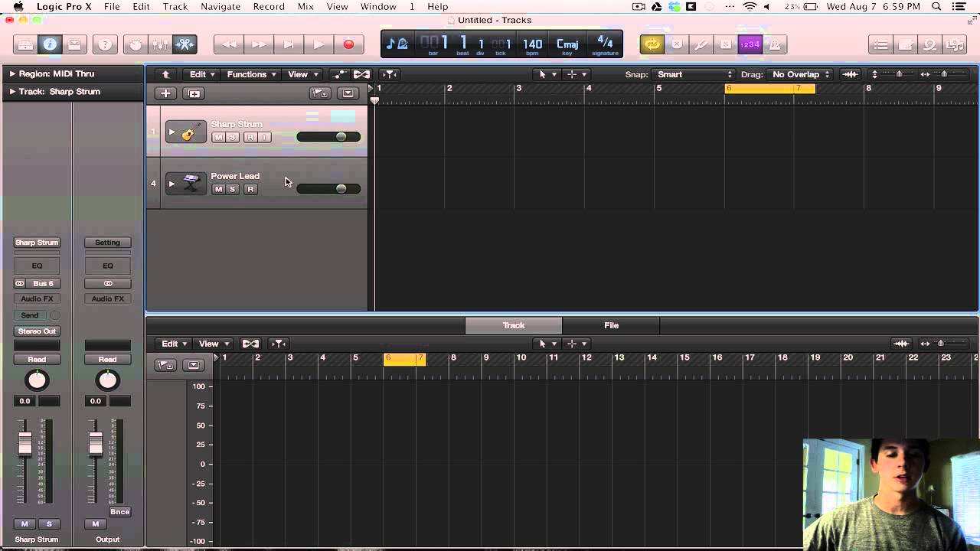Open the Library panel
Viewport: 980px width, 551px height.
(25, 44)
